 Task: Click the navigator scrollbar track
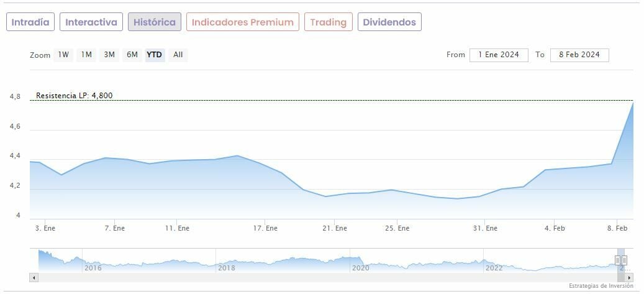click(x=311, y=277)
